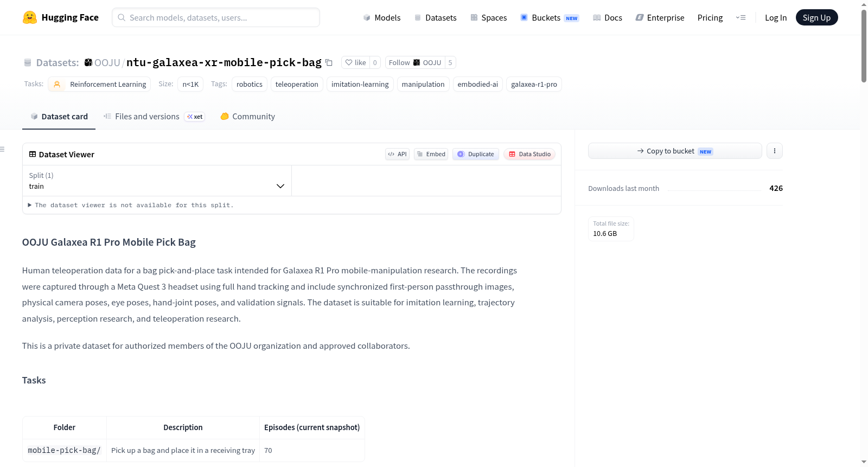The height and width of the screenshot is (467, 868).
Task: Open the three-dot more options menu
Action: point(775,151)
